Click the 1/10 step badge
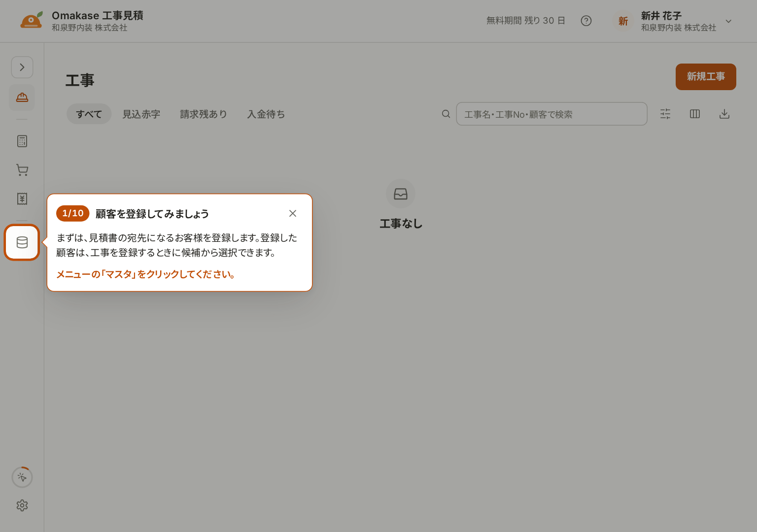Screen dimensions: 757x532 point(73,213)
